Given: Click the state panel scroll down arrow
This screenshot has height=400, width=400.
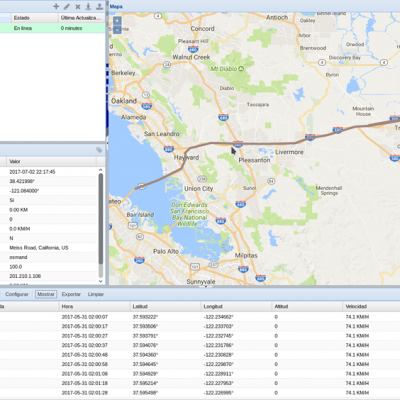Looking at the screenshot, I should (101, 281).
